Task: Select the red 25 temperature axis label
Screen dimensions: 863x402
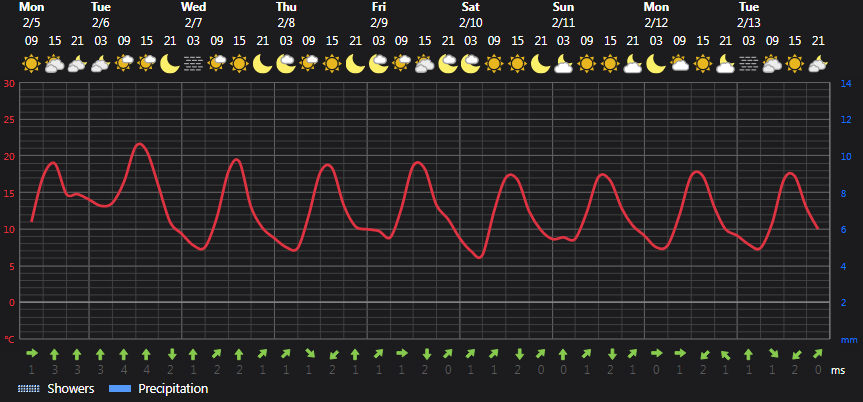Action: (x=9, y=120)
